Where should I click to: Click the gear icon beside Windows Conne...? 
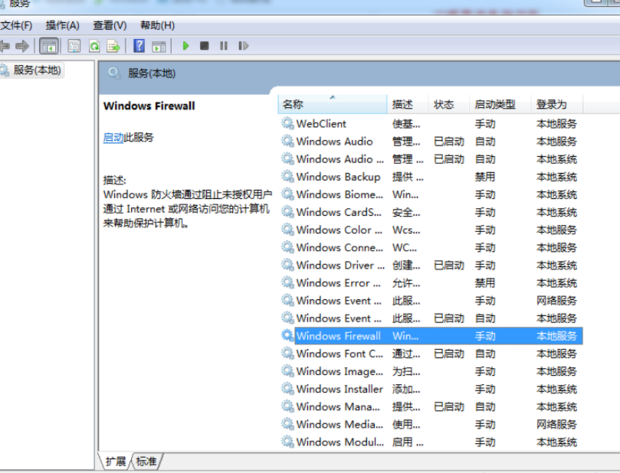[x=287, y=247]
